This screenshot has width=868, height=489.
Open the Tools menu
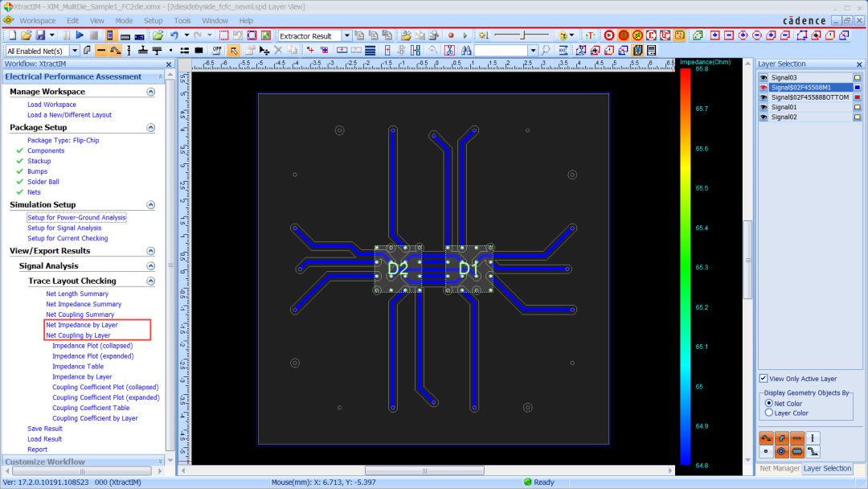tap(182, 20)
